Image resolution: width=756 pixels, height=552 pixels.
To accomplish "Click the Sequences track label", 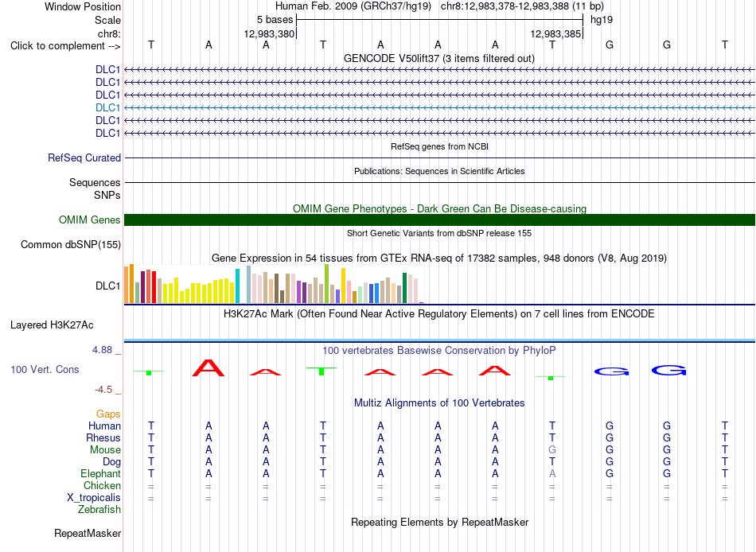I will point(95,182).
